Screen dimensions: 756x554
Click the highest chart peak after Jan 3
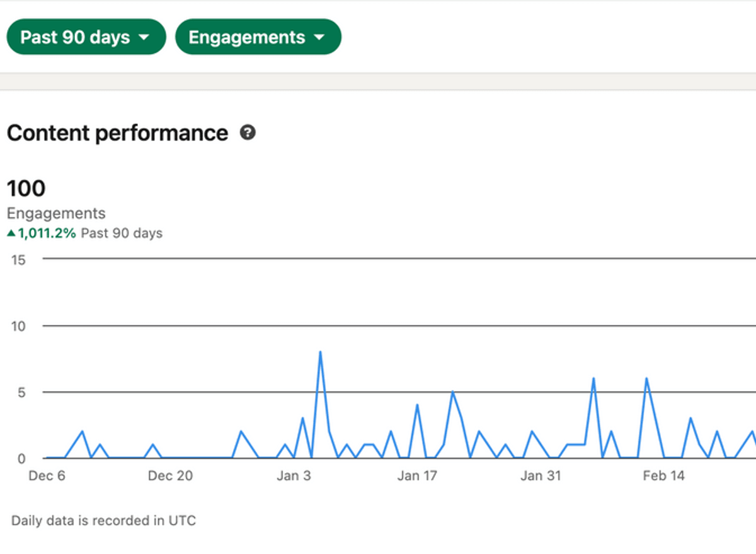point(320,353)
